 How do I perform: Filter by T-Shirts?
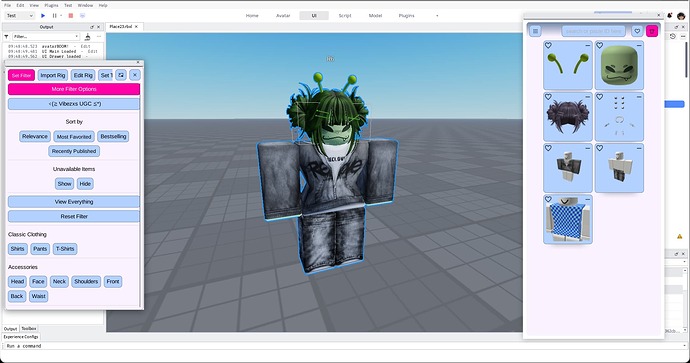[x=65, y=249]
